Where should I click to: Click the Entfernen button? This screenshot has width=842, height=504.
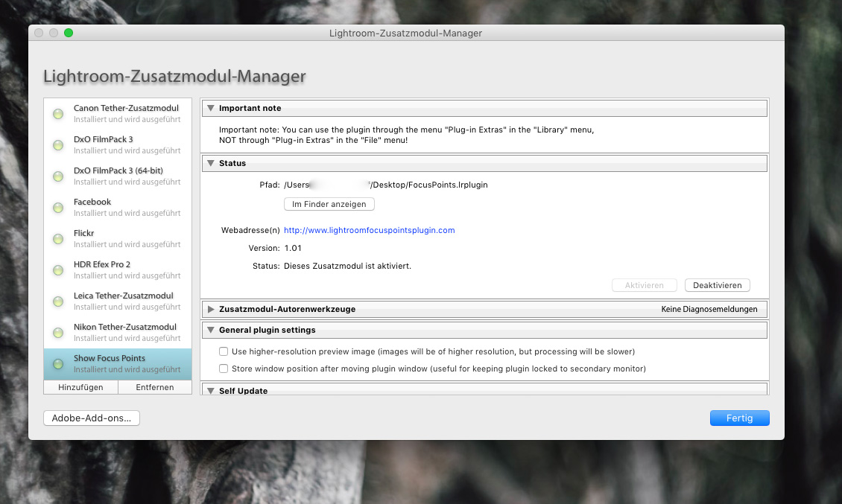tap(155, 388)
